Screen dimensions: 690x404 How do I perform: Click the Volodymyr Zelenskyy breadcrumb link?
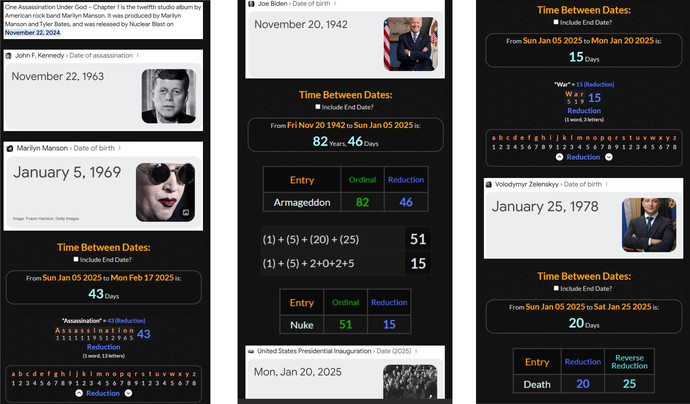pyautogui.click(x=527, y=184)
